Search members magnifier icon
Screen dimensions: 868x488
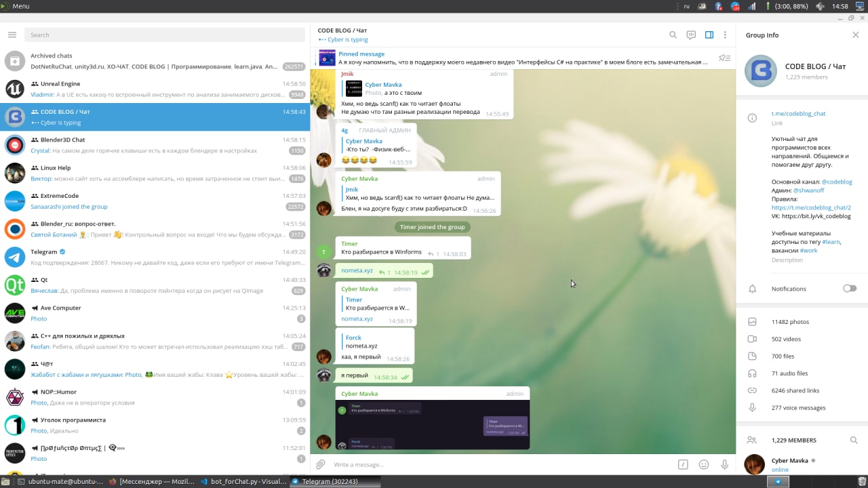coord(854,440)
